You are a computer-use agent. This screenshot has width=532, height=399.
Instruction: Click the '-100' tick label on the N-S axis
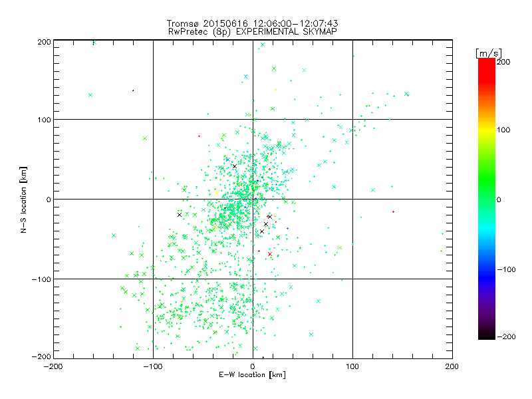point(41,279)
